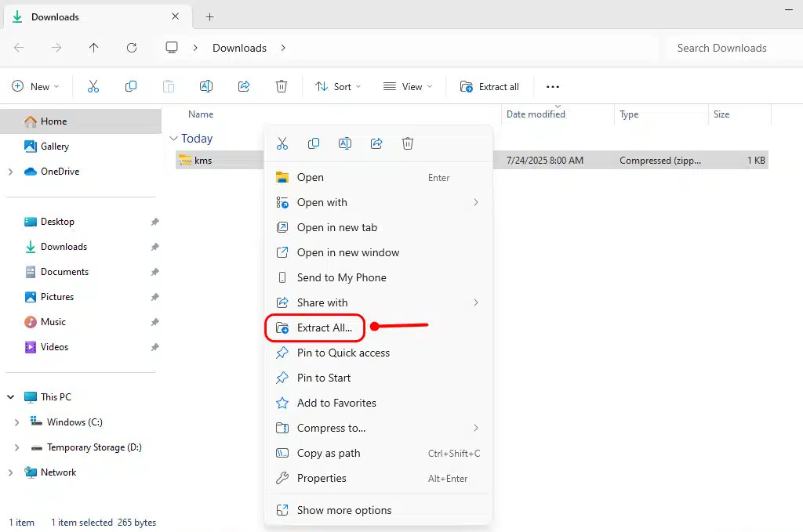The height and width of the screenshot is (532, 803).
Task: Go up one folder level with Up arrow
Action: 94,48
